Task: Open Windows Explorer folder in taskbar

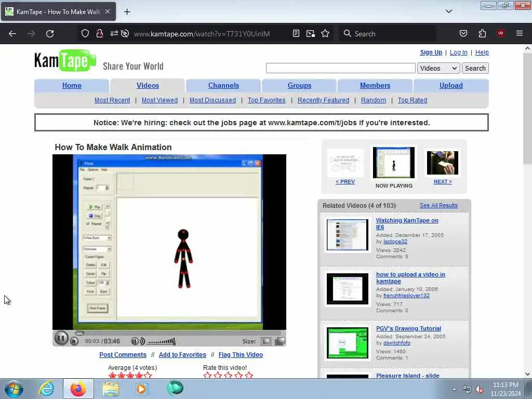Action: tap(111, 389)
